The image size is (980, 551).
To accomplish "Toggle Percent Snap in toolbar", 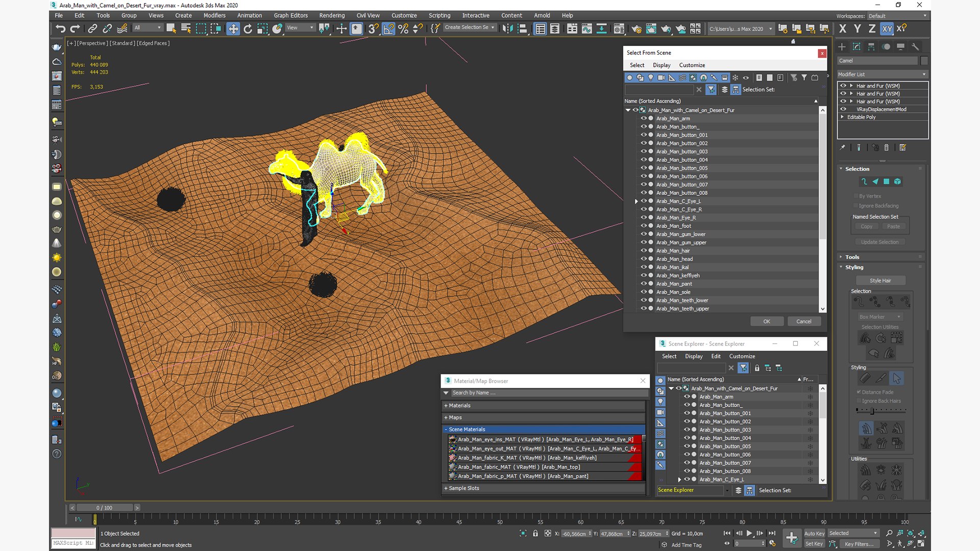I will coord(403,29).
